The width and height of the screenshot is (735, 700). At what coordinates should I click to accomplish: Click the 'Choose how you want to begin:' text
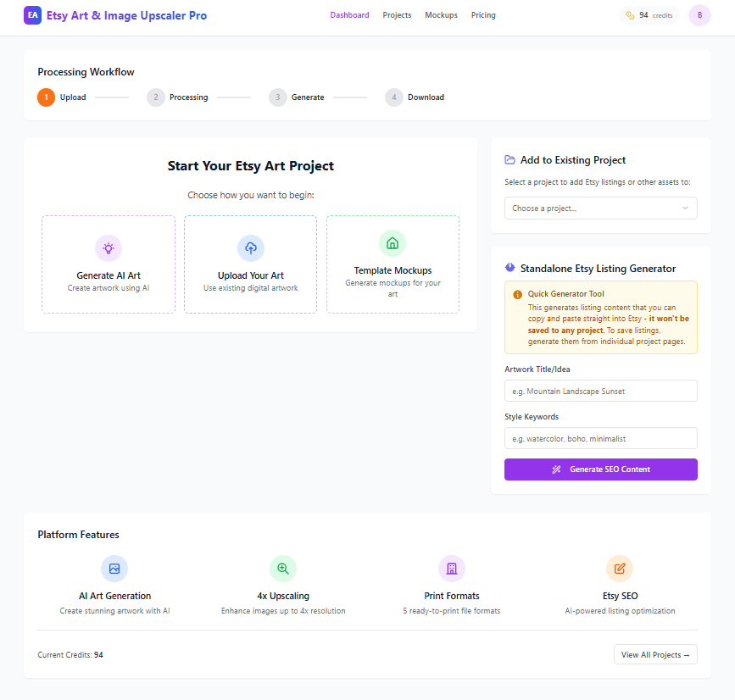251,195
